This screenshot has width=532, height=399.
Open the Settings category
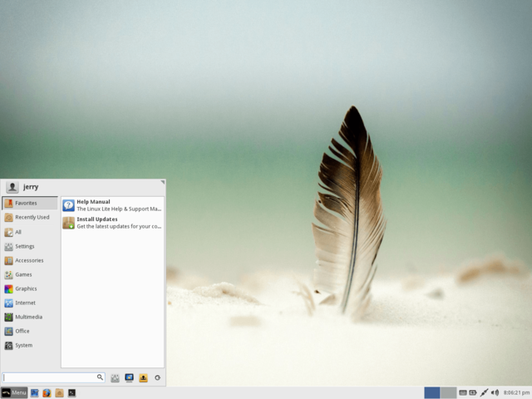click(30, 246)
